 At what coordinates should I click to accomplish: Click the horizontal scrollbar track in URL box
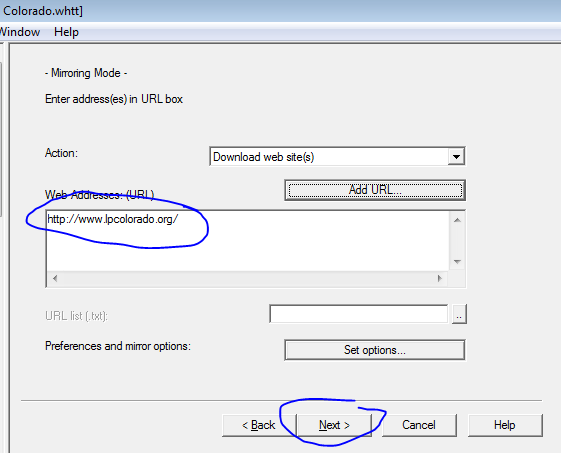point(247,278)
